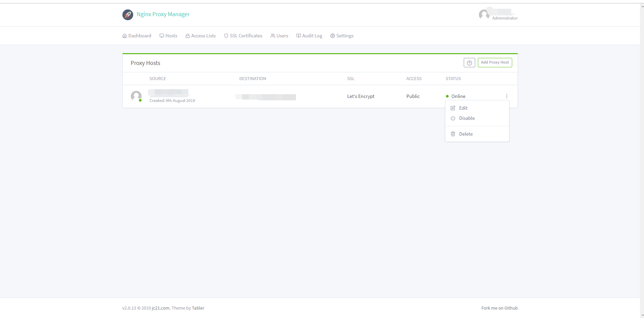Viewport: 644px width, 318px height.
Task: Click the SSL column header
Action: click(351, 79)
